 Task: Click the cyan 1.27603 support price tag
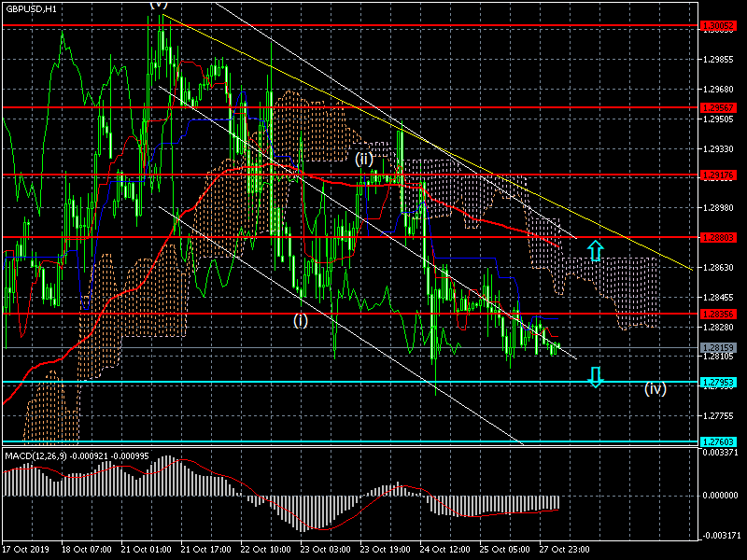tap(717, 441)
